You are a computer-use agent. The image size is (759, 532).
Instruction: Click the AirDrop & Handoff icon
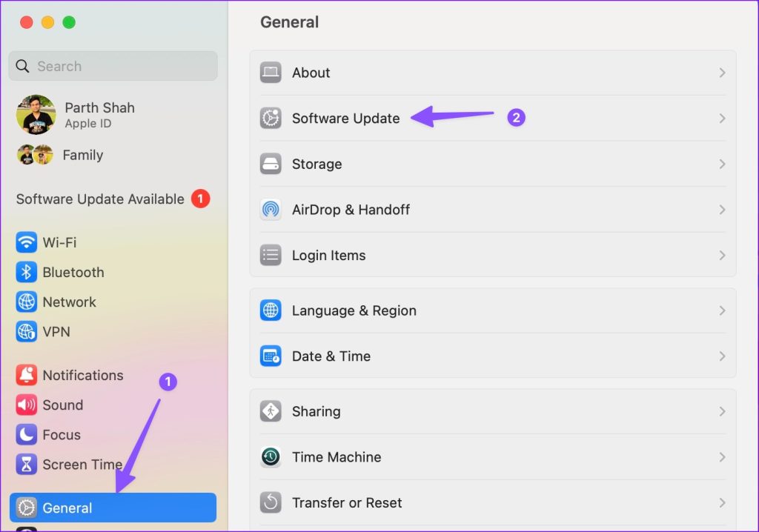(x=271, y=210)
